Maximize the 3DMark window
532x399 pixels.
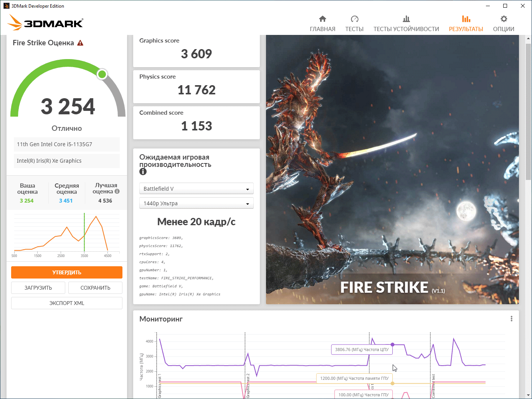tap(505, 6)
